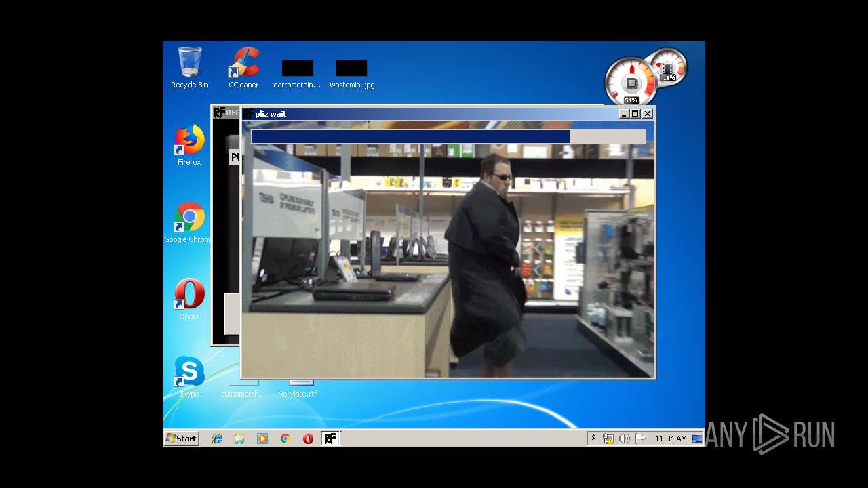
Task: Minimize the pliz wait window
Action: pos(624,114)
